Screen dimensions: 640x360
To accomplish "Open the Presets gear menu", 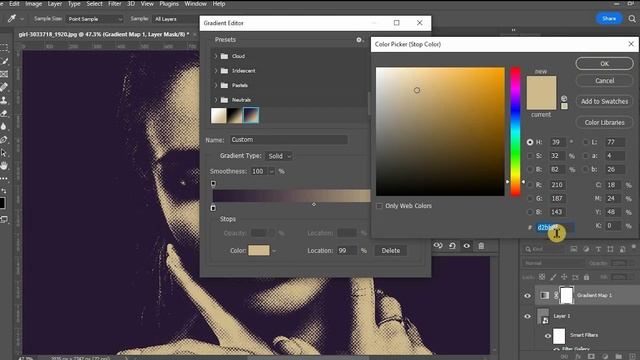I will point(359,40).
